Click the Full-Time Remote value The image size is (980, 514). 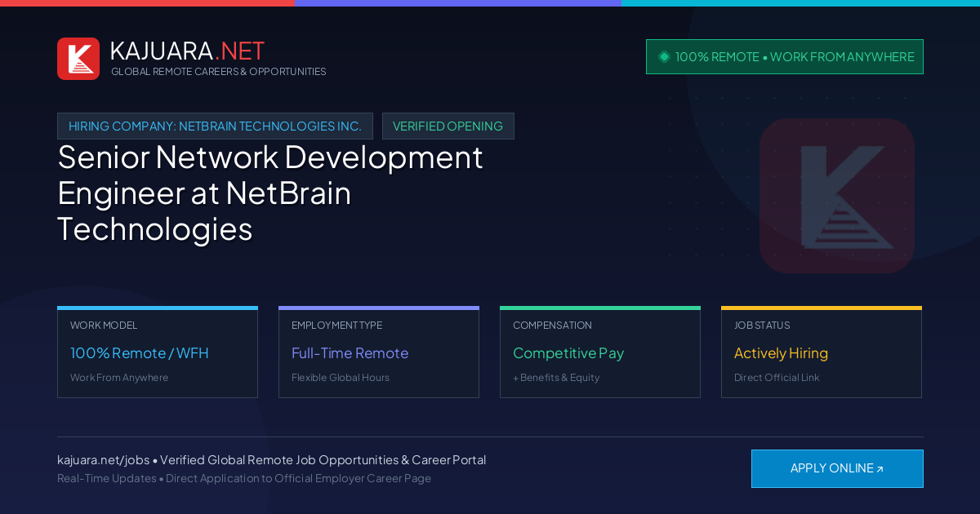click(x=350, y=353)
